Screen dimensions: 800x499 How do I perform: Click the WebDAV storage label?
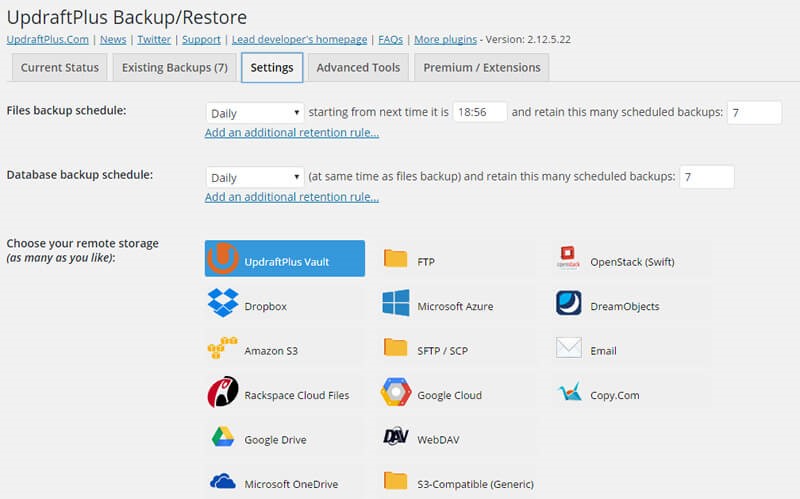[x=438, y=440]
